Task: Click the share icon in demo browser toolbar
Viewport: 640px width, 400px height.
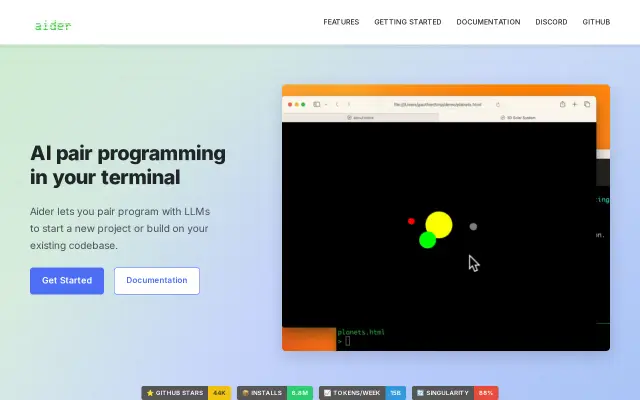Action: click(562, 104)
